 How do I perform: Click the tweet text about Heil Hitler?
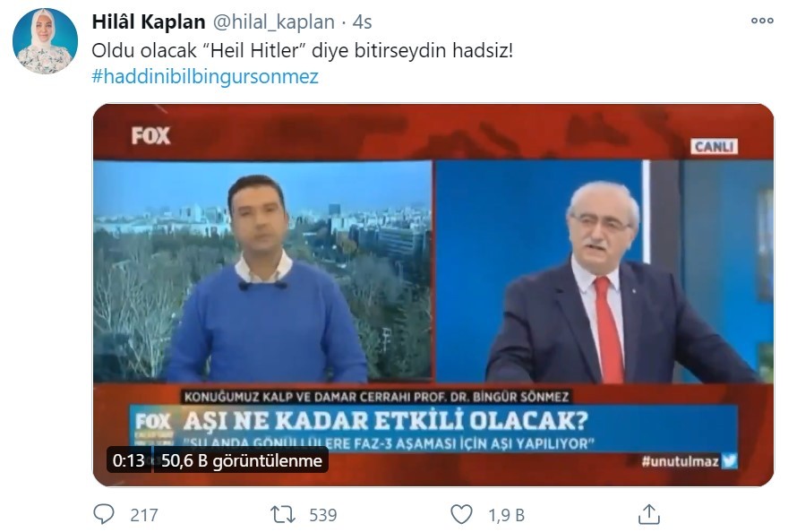[x=303, y=50]
